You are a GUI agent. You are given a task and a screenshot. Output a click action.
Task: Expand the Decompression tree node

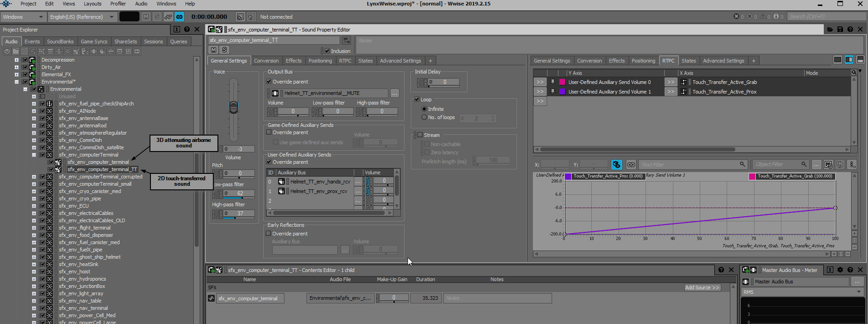pyautogui.click(x=17, y=60)
